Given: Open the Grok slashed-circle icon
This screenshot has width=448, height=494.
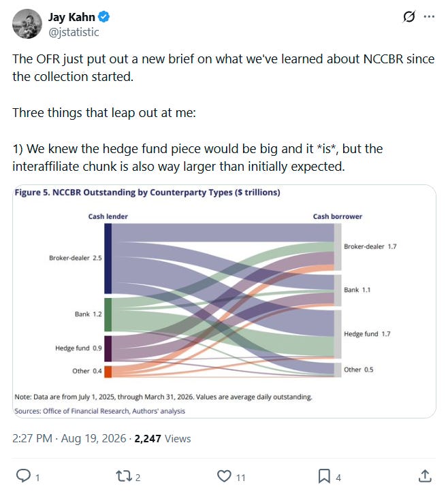Looking at the screenshot, I should (409, 16).
